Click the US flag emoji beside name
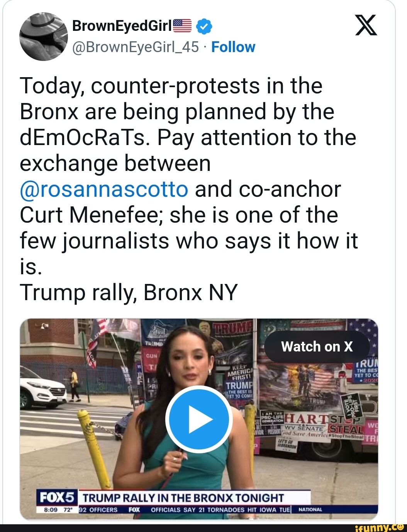 click(182, 26)
